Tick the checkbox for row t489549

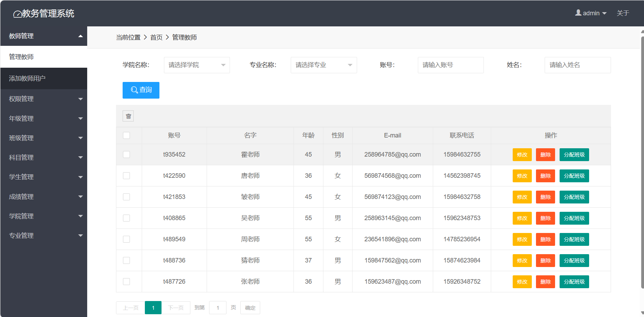126,239
